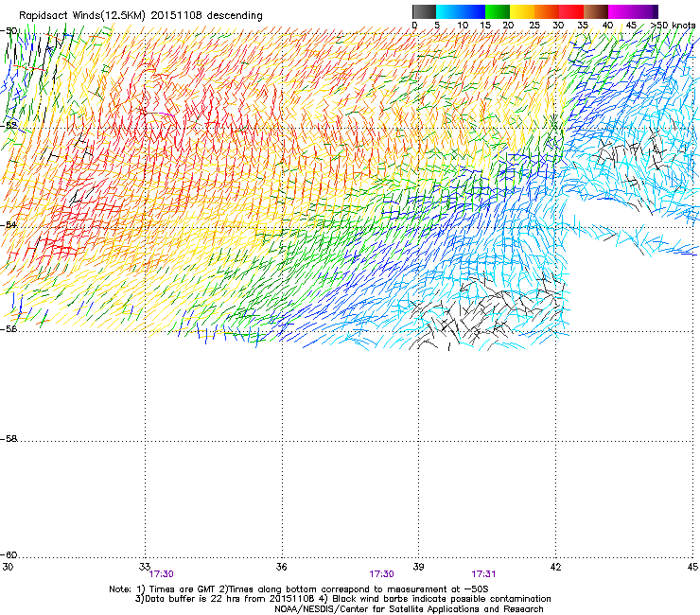The height and width of the screenshot is (615, 700).
Task: Click the '-54' latitude label
Action: [9, 224]
